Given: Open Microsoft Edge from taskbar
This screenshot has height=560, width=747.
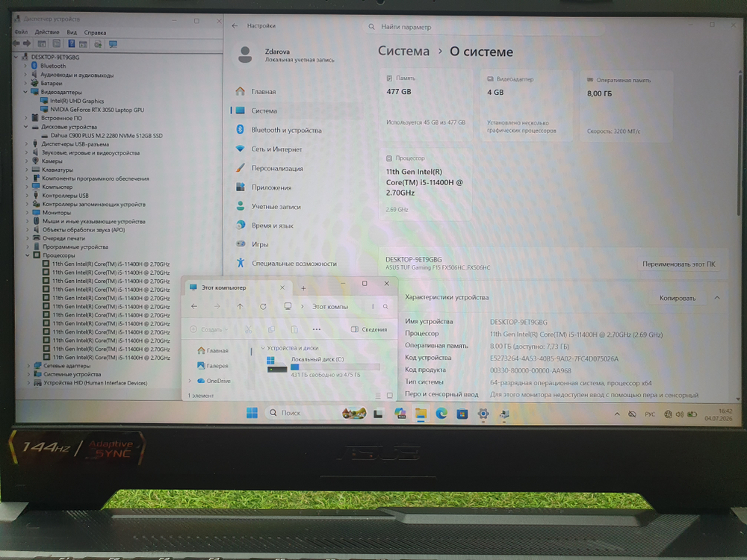Looking at the screenshot, I should click(441, 414).
